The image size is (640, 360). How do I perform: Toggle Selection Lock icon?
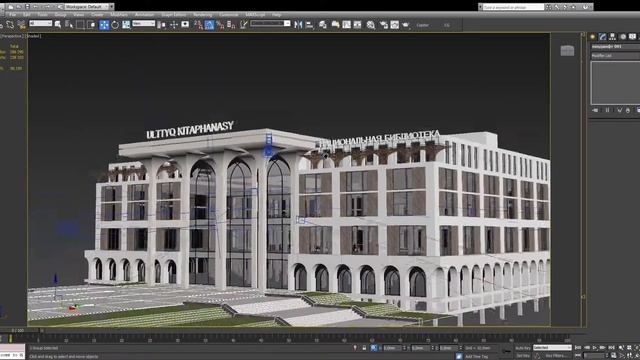pyautogui.click(x=364, y=348)
